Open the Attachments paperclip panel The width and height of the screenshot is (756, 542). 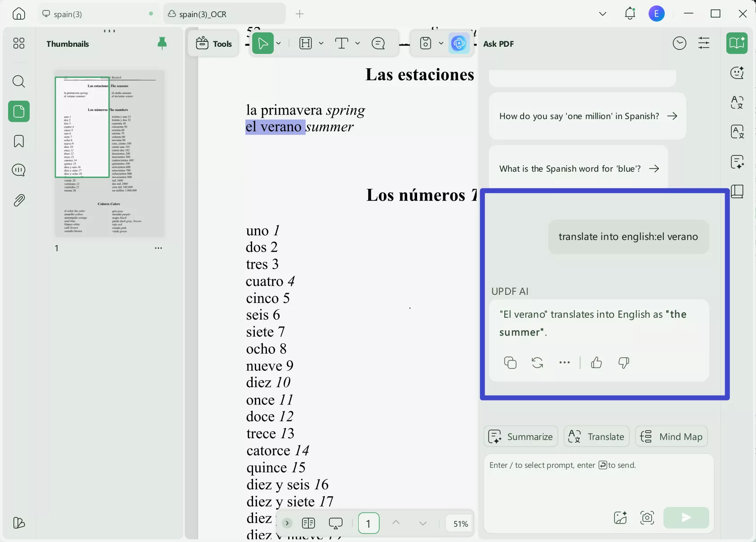(18, 200)
